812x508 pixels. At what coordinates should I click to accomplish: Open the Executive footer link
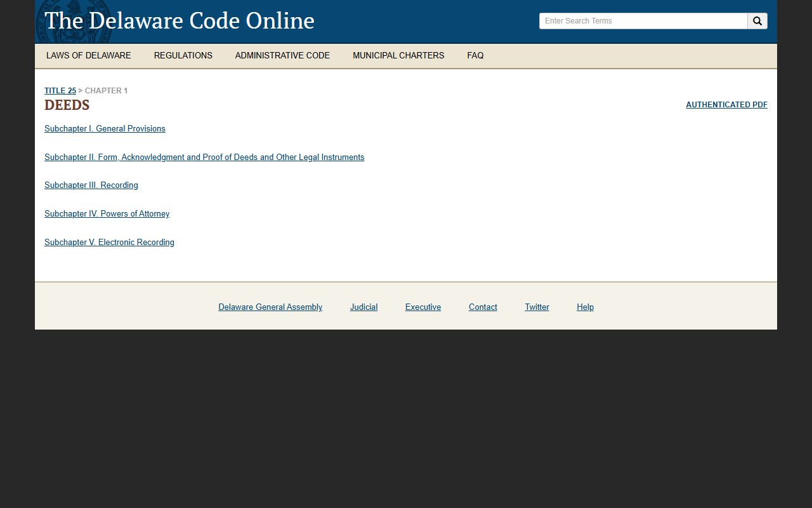pyautogui.click(x=423, y=307)
